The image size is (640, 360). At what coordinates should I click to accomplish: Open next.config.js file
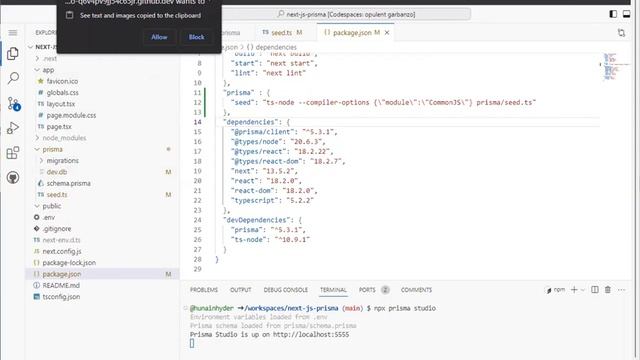pyautogui.click(x=62, y=252)
